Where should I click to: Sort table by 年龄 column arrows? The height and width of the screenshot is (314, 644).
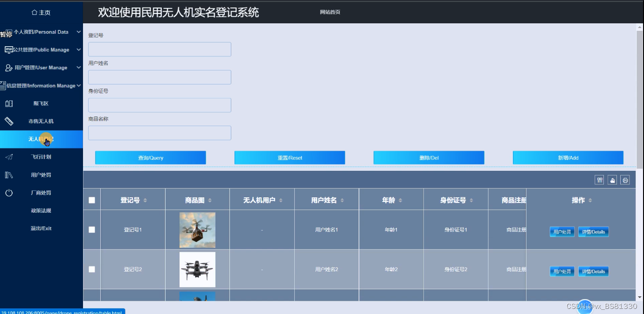tap(401, 200)
